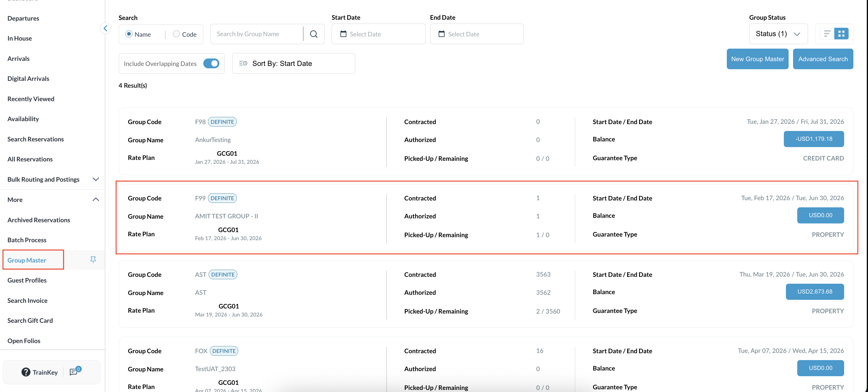The height and width of the screenshot is (392, 868).
Task: Click the New Group Master button
Action: (758, 59)
